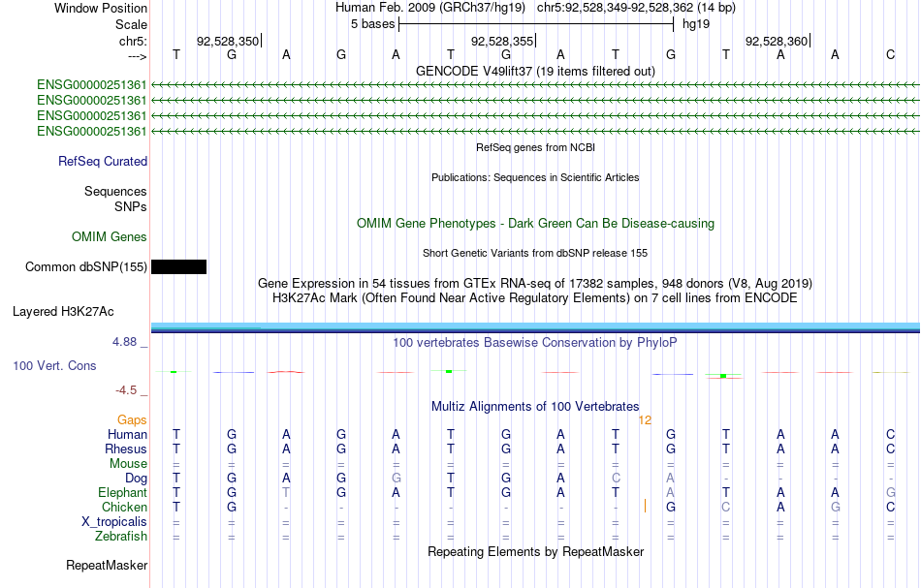The height and width of the screenshot is (588, 921).
Task: Select the Human species label
Action: coord(127,434)
